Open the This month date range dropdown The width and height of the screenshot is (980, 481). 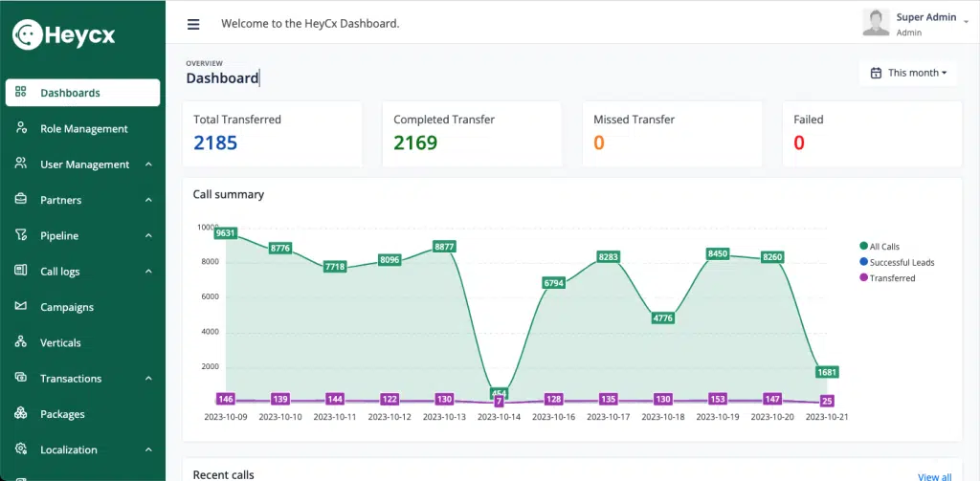tap(908, 73)
